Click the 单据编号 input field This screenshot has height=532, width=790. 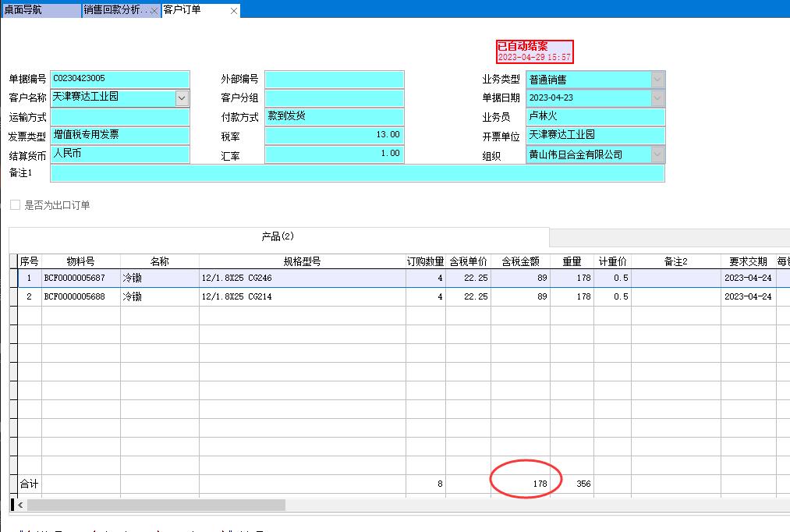(120, 80)
